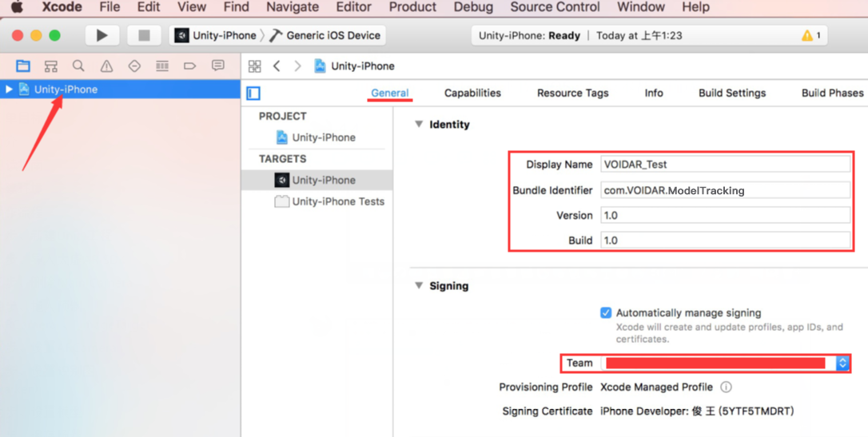Show the Test navigator diamond icon
This screenshot has height=437, width=868.
click(x=134, y=66)
